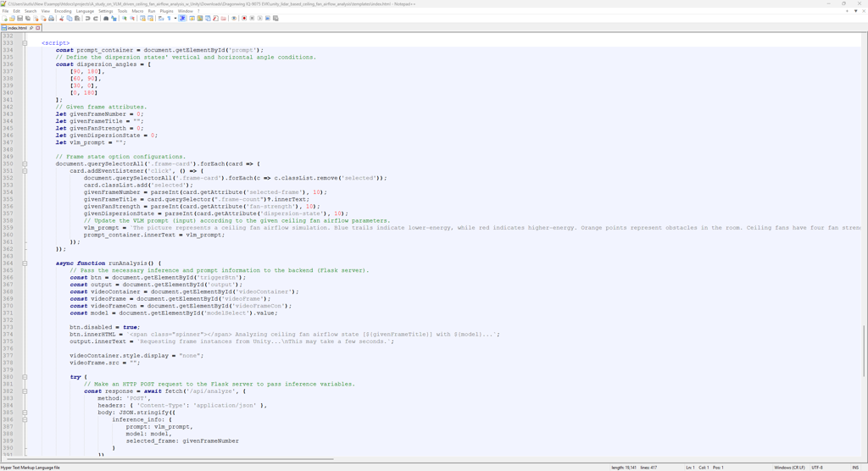Viewport: 868px width, 471px height.
Task: Open the File menu
Action: (x=6, y=11)
